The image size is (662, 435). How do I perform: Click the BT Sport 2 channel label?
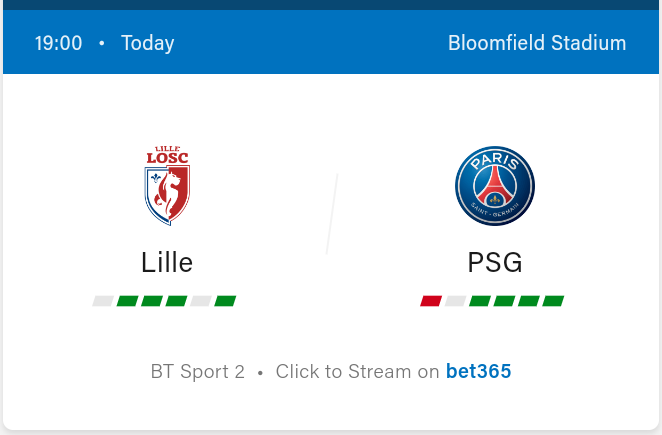tap(198, 372)
